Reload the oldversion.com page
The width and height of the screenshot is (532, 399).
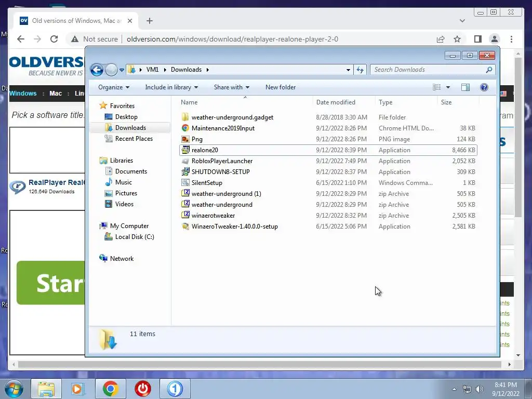point(54,39)
